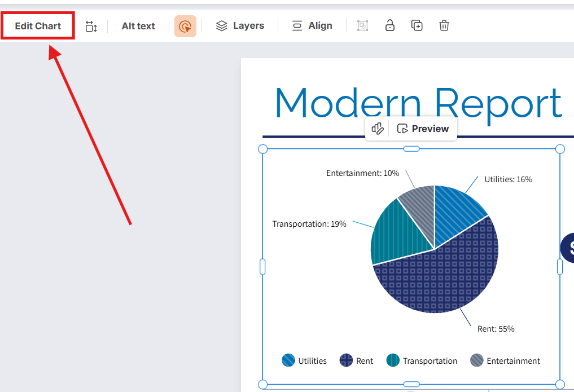Open the Layers menu
574x392 pixels.
coord(240,26)
